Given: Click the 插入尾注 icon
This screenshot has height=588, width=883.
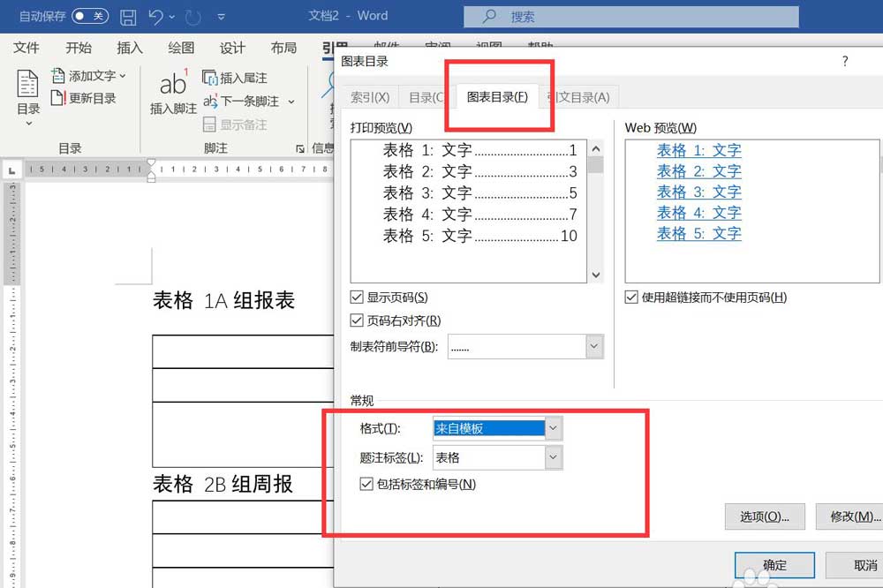Looking at the screenshot, I should (209, 78).
